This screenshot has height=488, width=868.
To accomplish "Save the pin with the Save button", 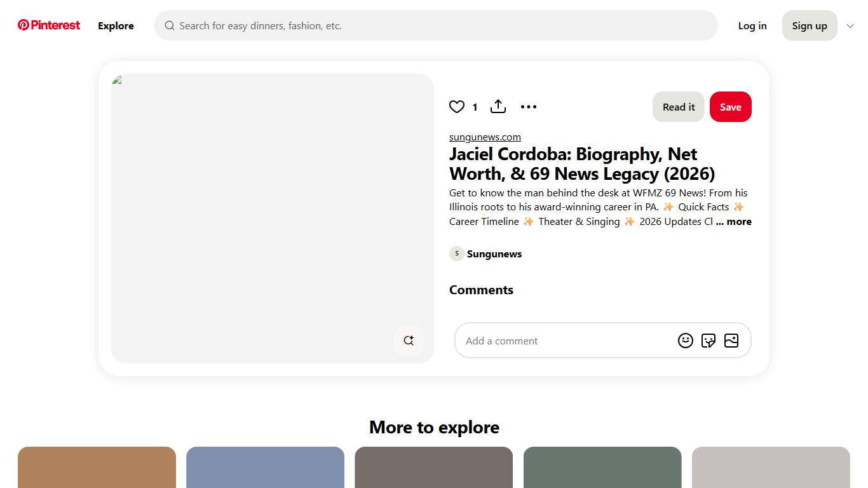I will [x=730, y=107].
